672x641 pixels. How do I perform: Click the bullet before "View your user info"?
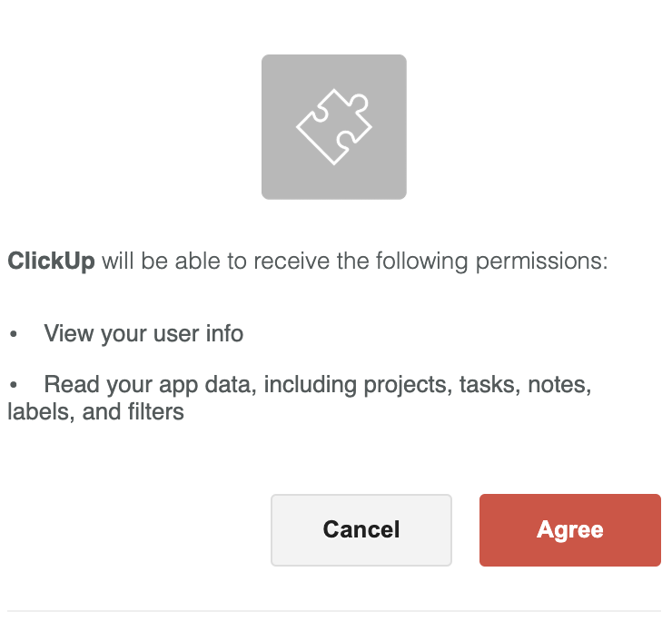point(14,334)
